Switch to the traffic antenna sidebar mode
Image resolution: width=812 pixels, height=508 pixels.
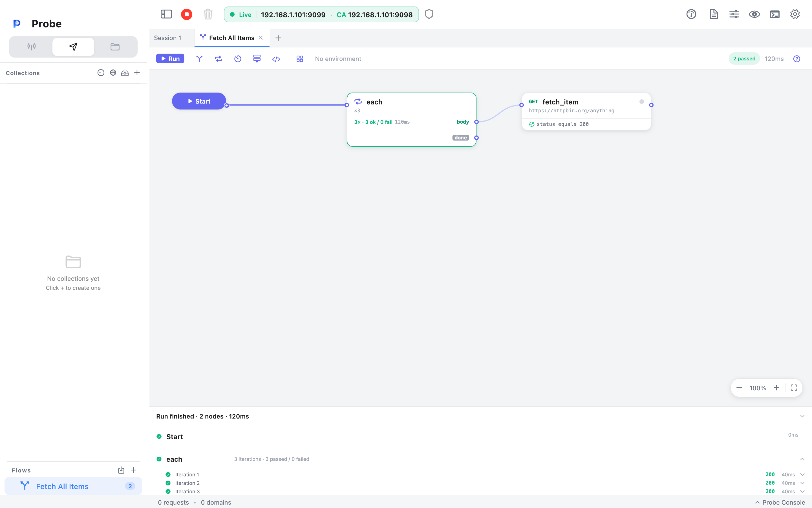(x=32, y=47)
